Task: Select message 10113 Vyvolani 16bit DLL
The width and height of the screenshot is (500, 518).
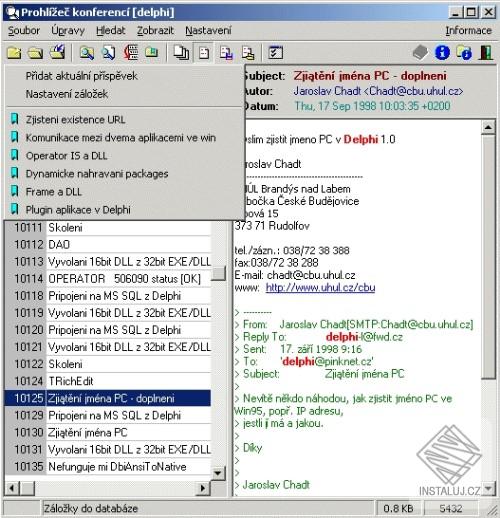Action: point(108,262)
